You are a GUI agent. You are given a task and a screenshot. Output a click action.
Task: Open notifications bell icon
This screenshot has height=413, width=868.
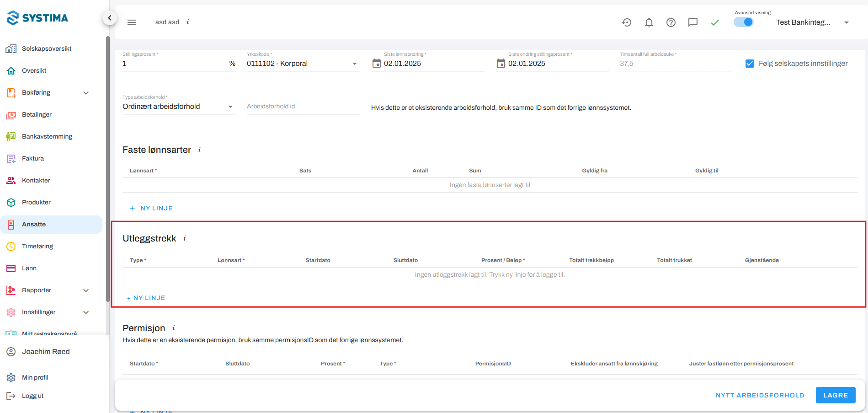pyautogui.click(x=649, y=22)
